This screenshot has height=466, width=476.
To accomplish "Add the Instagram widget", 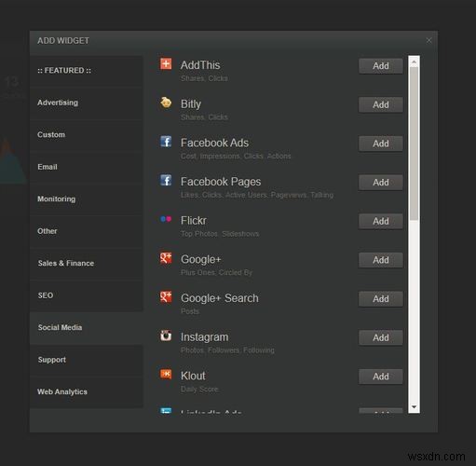I will [381, 337].
